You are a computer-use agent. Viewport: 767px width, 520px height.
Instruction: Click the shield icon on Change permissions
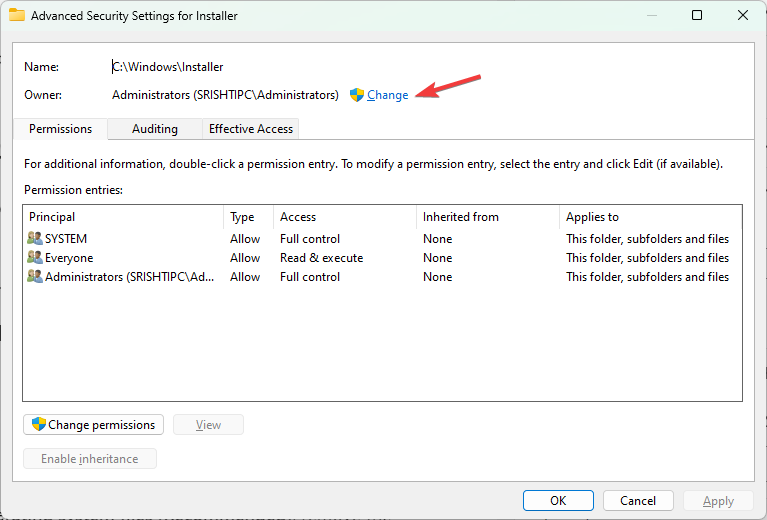[39, 424]
